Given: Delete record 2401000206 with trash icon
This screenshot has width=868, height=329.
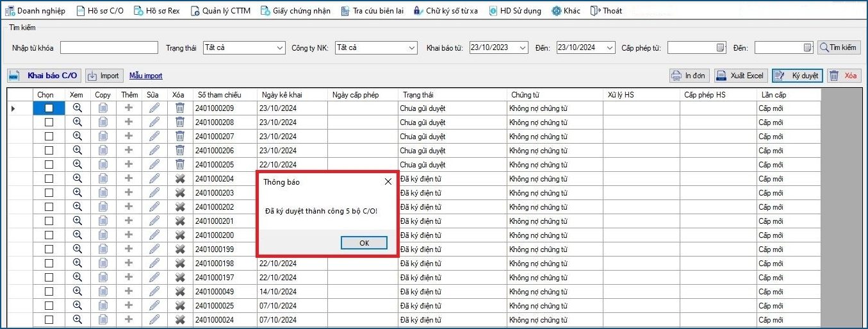Looking at the screenshot, I should pyautogui.click(x=180, y=150).
